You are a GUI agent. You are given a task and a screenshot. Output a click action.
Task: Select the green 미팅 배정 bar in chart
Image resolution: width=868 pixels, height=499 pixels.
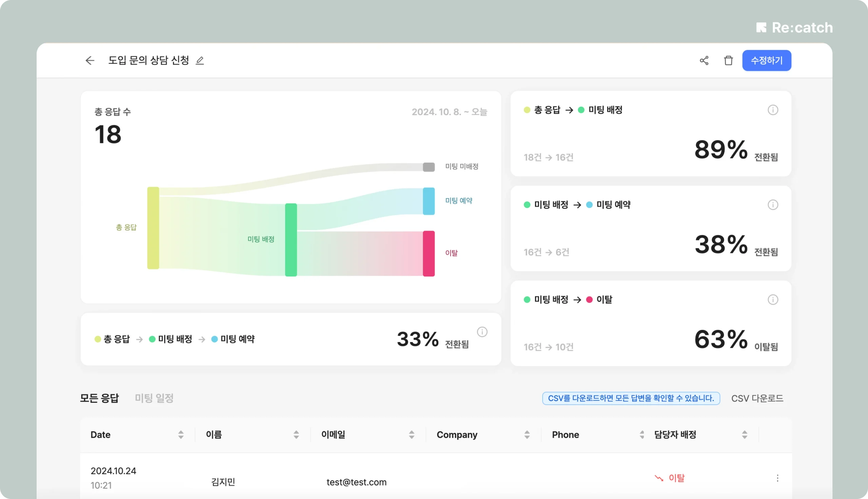pyautogui.click(x=291, y=240)
